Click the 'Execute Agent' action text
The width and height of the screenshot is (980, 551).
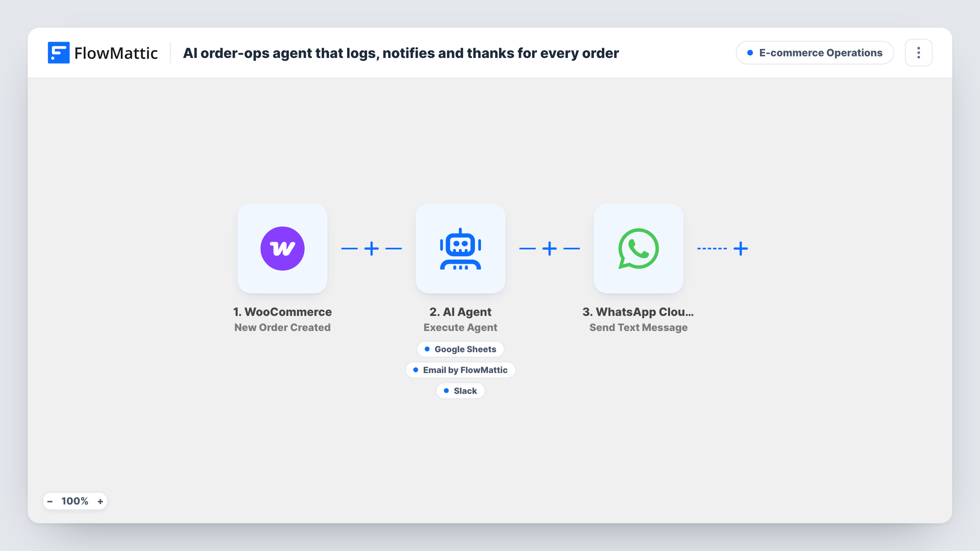pyautogui.click(x=460, y=327)
